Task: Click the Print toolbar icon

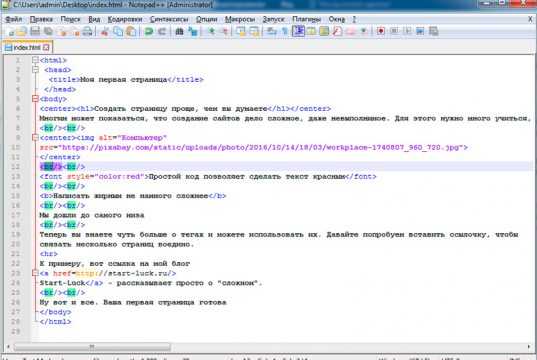Action: tap(87, 32)
